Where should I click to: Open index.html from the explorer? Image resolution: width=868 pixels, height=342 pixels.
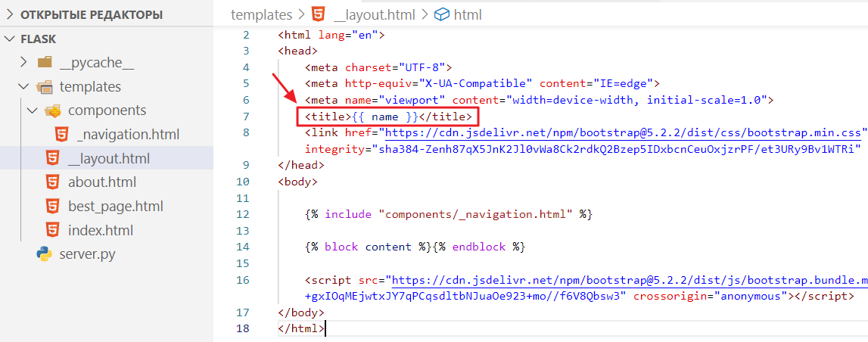101,230
